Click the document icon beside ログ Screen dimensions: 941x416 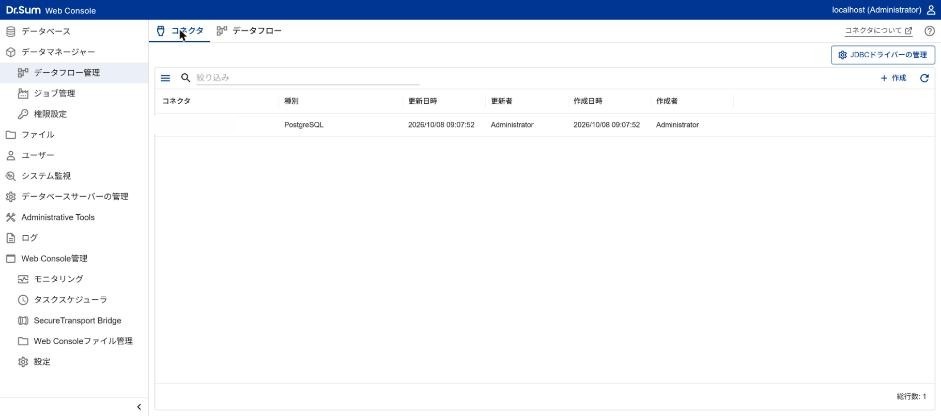coord(10,238)
